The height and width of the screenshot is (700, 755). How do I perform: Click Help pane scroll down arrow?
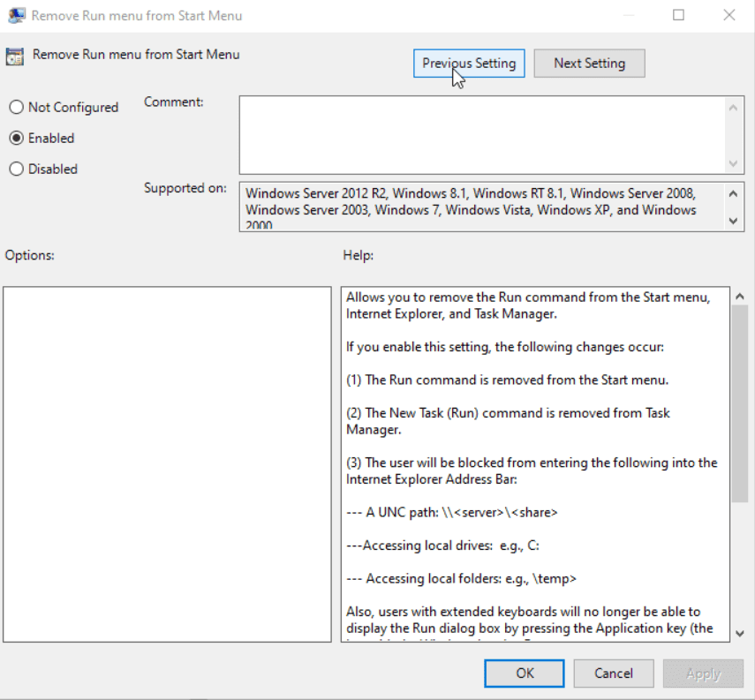[740, 633]
